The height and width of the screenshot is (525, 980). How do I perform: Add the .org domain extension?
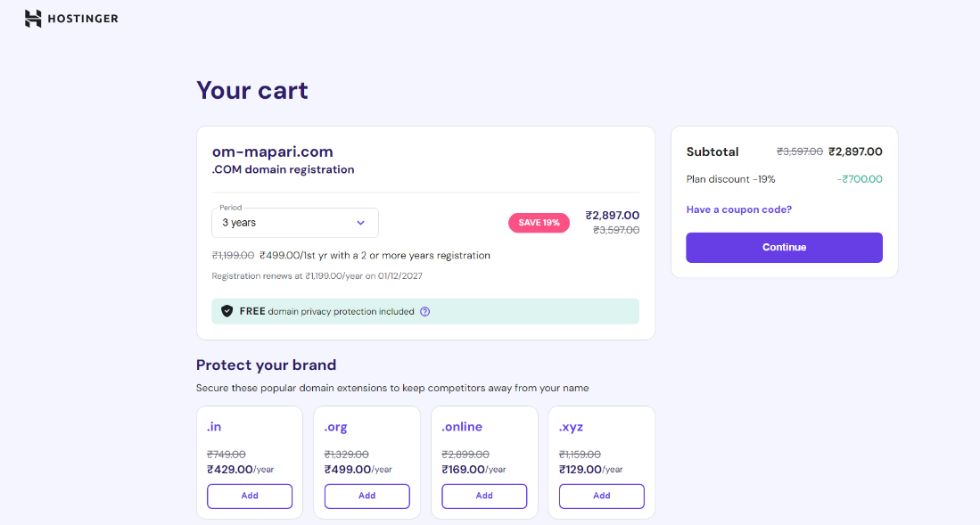pyautogui.click(x=366, y=496)
